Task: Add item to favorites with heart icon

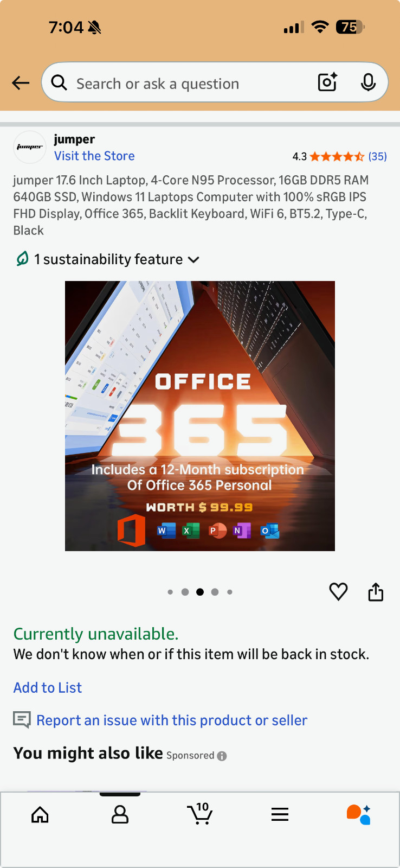Action: point(339,591)
